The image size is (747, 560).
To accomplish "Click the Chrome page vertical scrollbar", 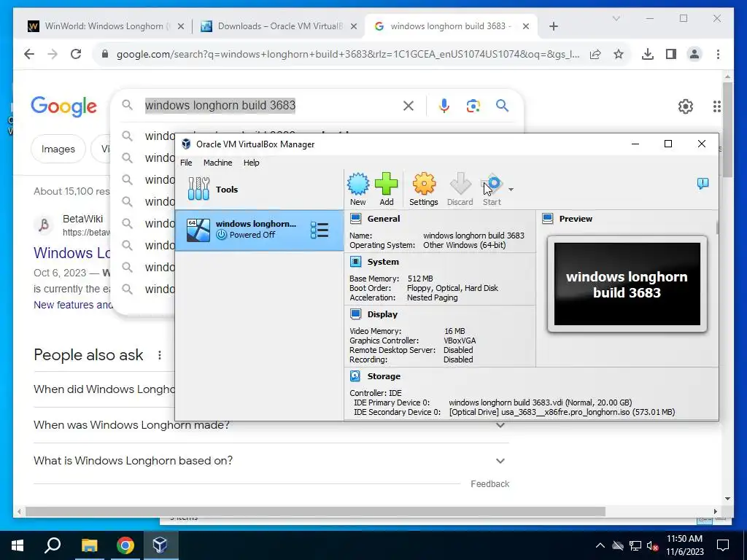I will 727,128.
